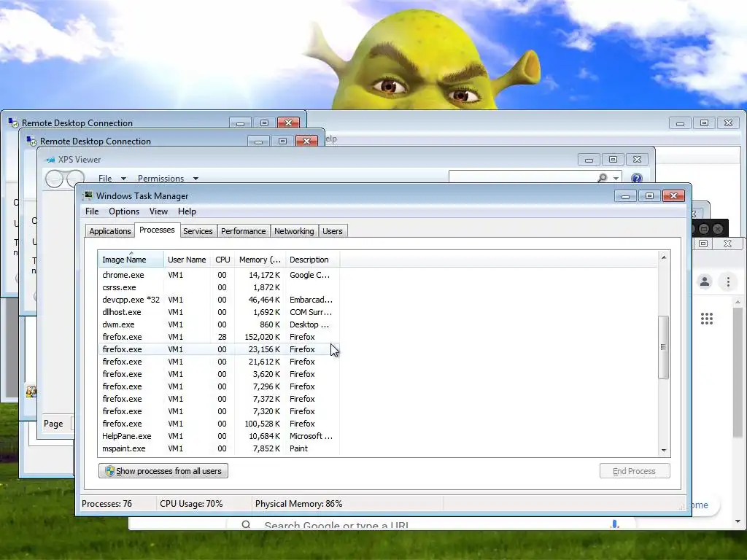Select firefox.exe using 100,528 K memory

219,424
